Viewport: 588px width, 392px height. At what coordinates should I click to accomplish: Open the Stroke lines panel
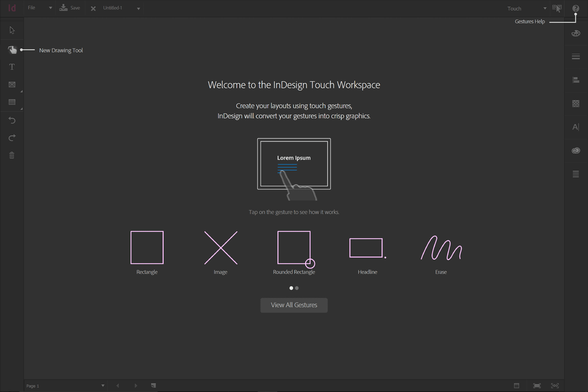576,57
